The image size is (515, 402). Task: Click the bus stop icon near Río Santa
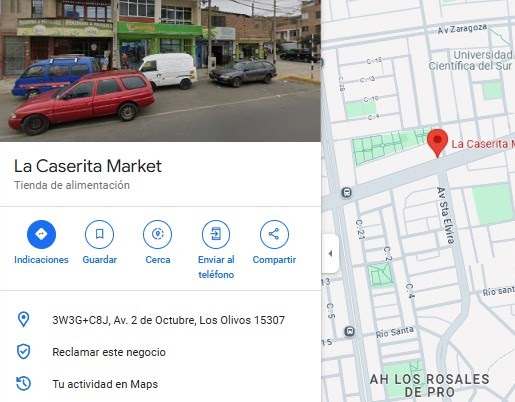pyautogui.click(x=349, y=331)
